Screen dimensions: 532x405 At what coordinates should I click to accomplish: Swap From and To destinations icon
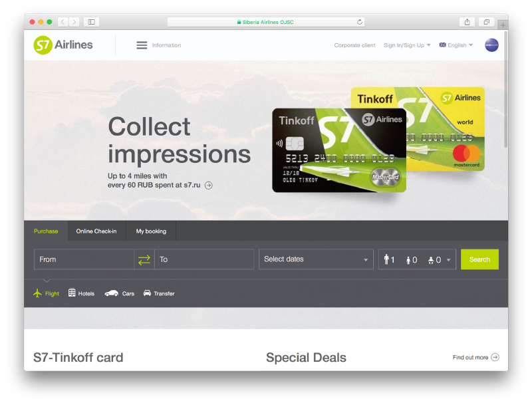click(x=144, y=259)
